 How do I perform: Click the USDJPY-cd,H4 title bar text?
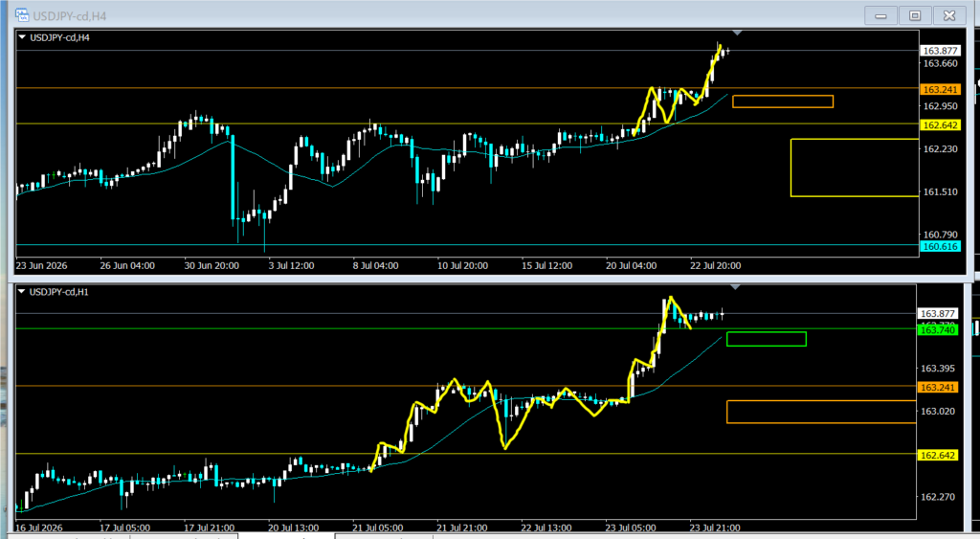69,16
